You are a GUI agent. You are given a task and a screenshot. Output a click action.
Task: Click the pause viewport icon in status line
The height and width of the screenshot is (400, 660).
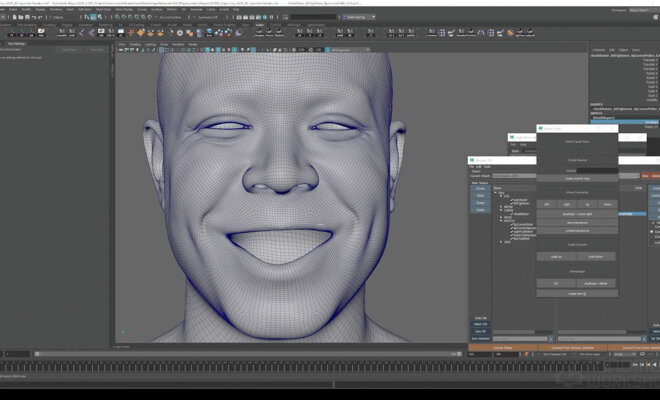271,17
